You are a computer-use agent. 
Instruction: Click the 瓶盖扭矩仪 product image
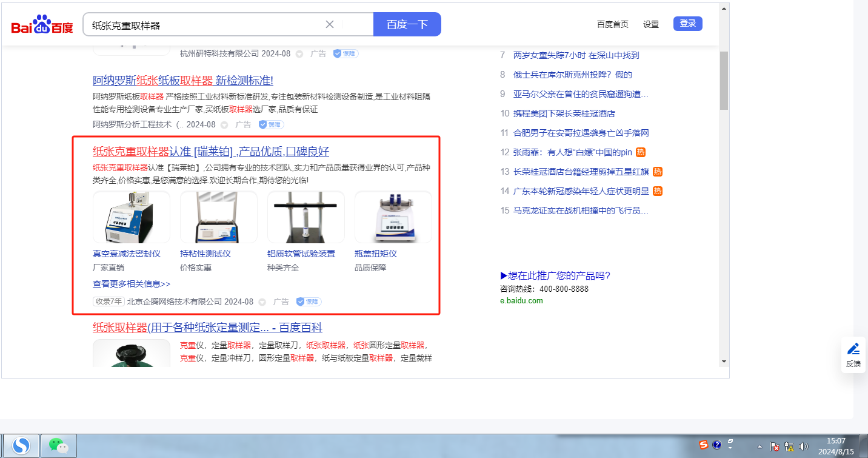pos(393,217)
